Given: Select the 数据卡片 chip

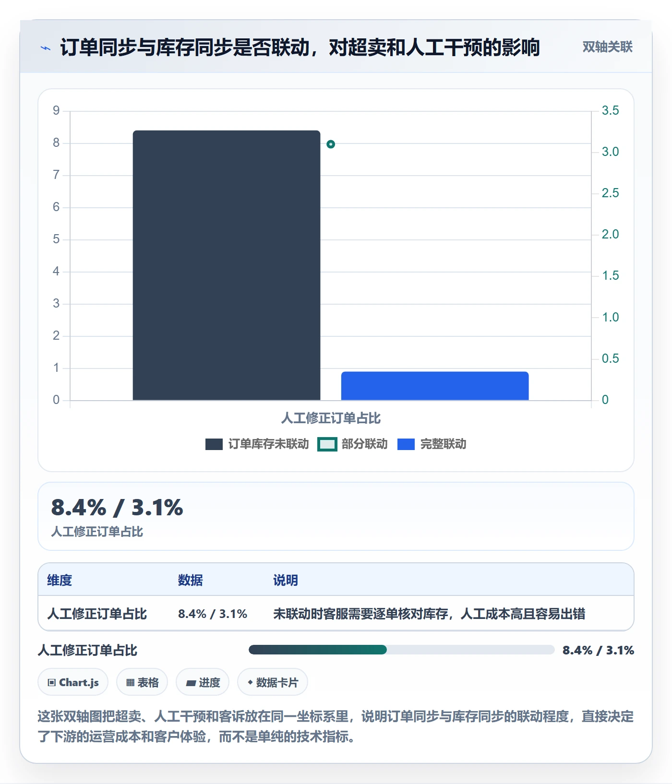Looking at the screenshot, I should pyautogui.click(x=273, y=682).
